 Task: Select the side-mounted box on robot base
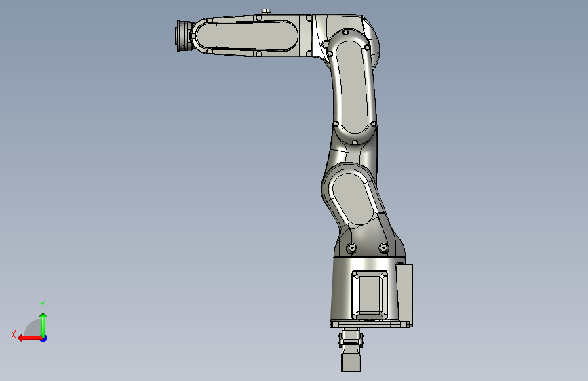click(x=405, y=295)
